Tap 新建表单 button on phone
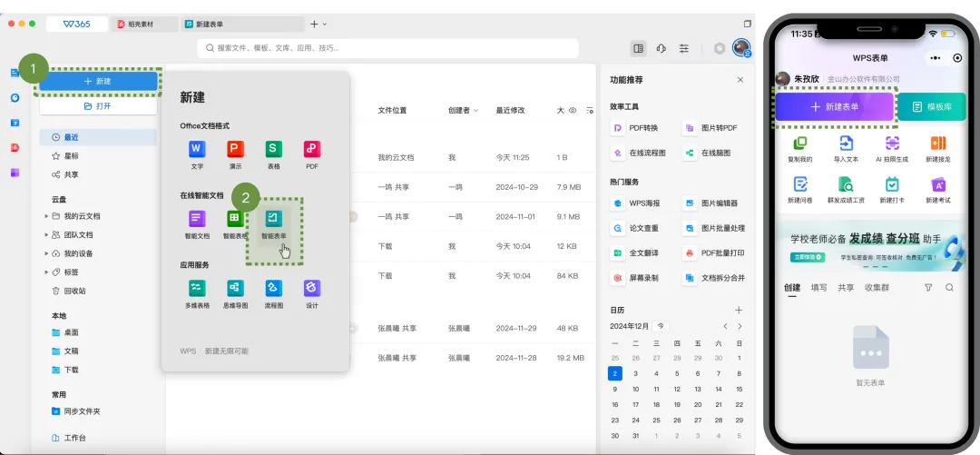Image resolution: width=980 pixels, height=455 pixels. point(835,107)
